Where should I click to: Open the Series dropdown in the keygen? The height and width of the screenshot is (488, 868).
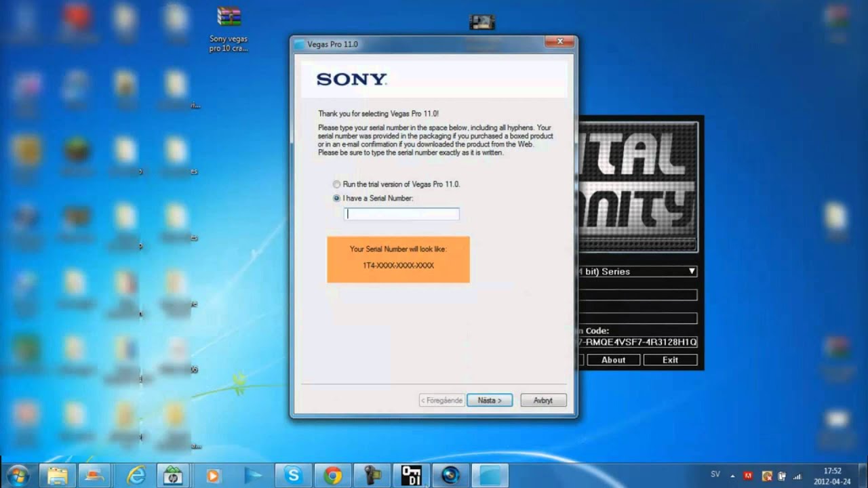point(638,271)
